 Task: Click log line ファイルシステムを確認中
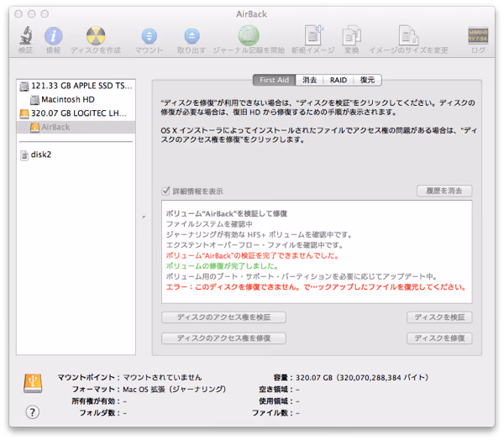tap(209, 224)
